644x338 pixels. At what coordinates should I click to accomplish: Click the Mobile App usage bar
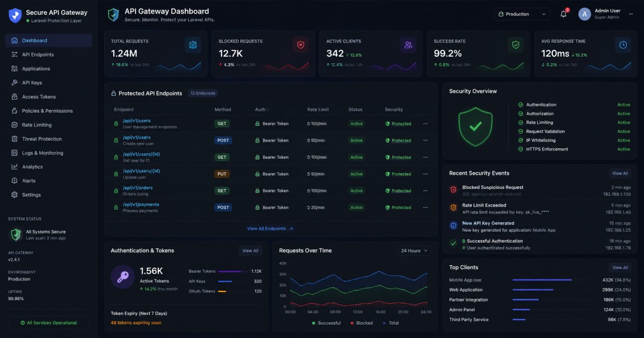(x=542, y=280)
